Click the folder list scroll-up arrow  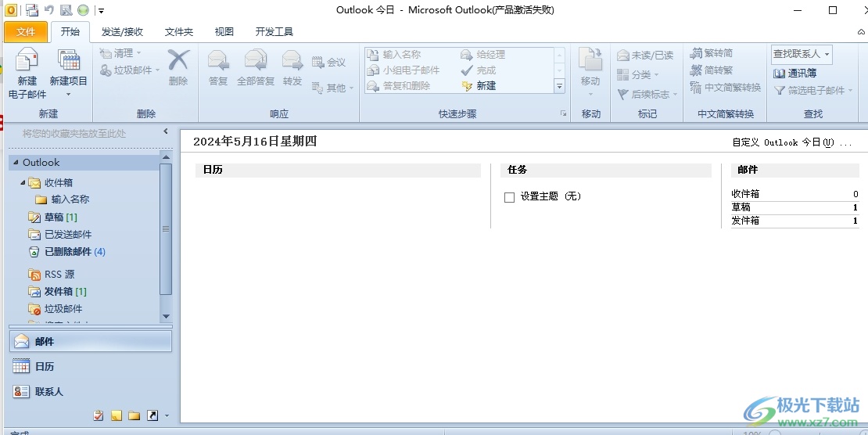tap(166, 157)
